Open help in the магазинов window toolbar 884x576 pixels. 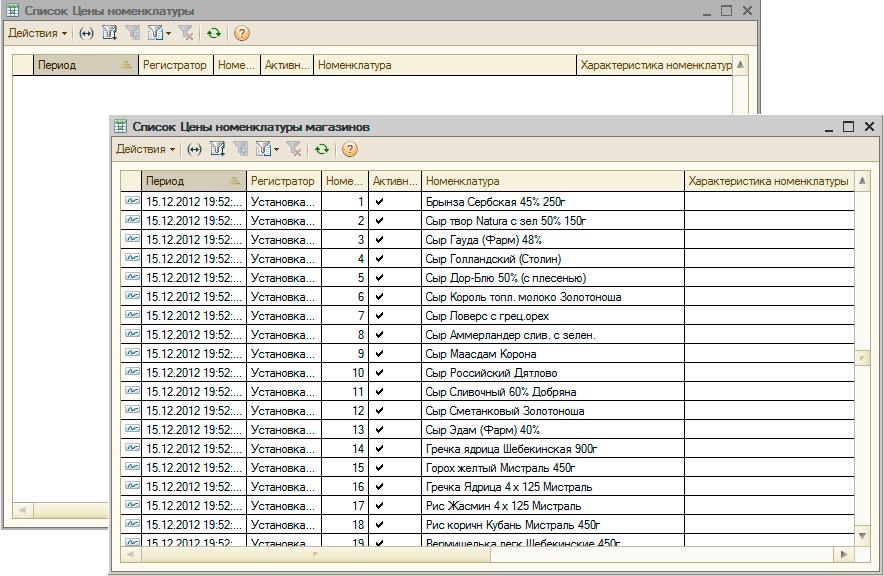pos(349,149)
